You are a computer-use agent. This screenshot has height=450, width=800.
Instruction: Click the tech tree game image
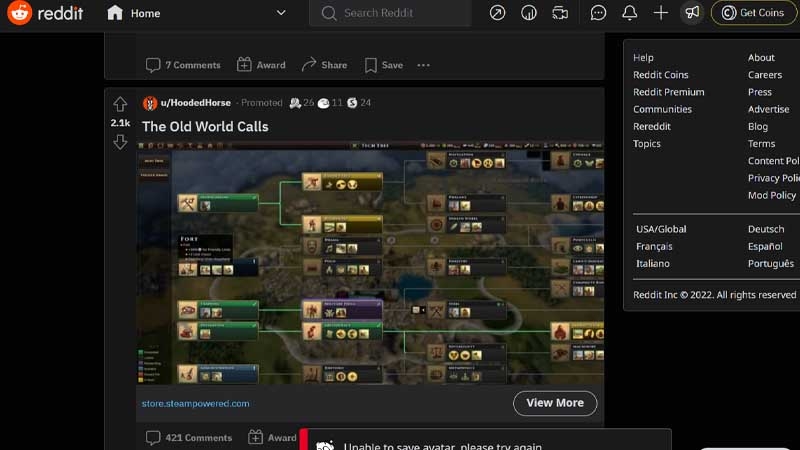pos(370,263)
